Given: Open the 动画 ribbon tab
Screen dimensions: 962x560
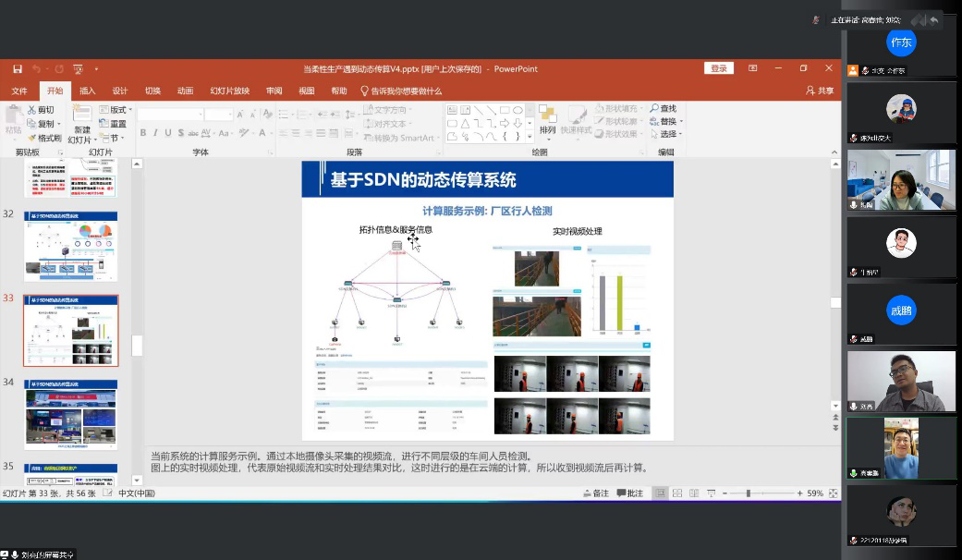Looking at the screenshot, I should coord(185,91).
